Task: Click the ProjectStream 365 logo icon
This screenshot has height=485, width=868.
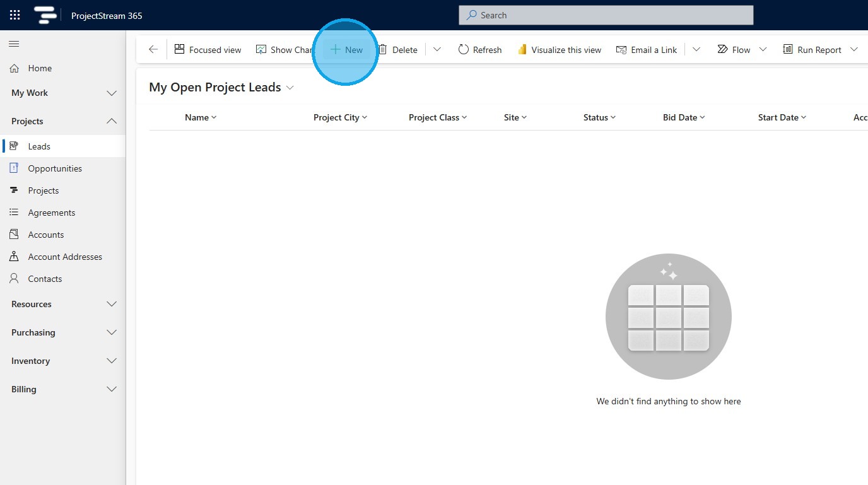Action: pos(45,15)
